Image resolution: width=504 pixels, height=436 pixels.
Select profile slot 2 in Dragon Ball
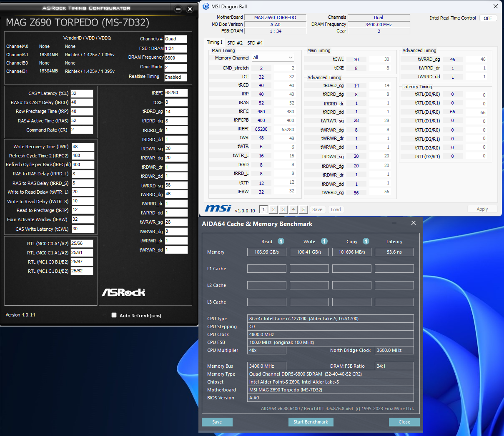click(x=273, y=209)
